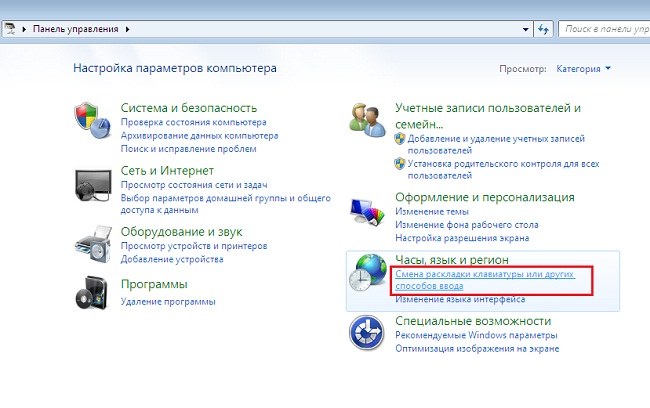
Task: Click shield beside Добавление и удаление учетных записей
Action: pos(400,138)
